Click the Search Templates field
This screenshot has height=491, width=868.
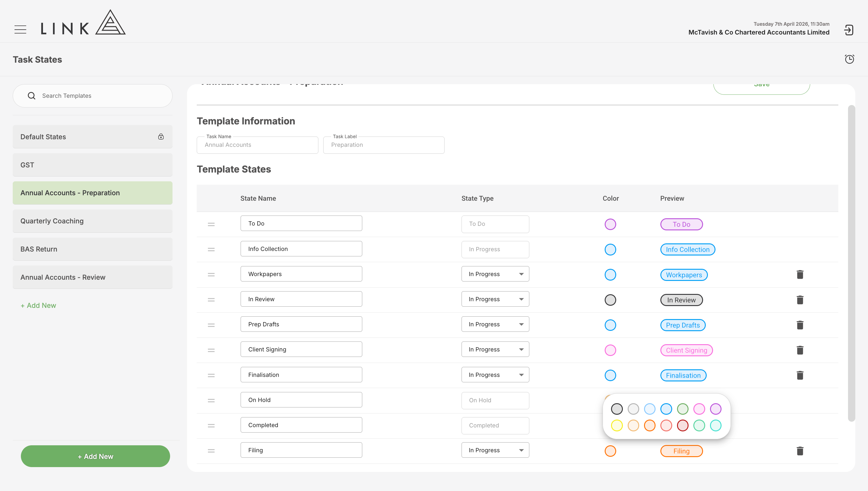(92, 96)
